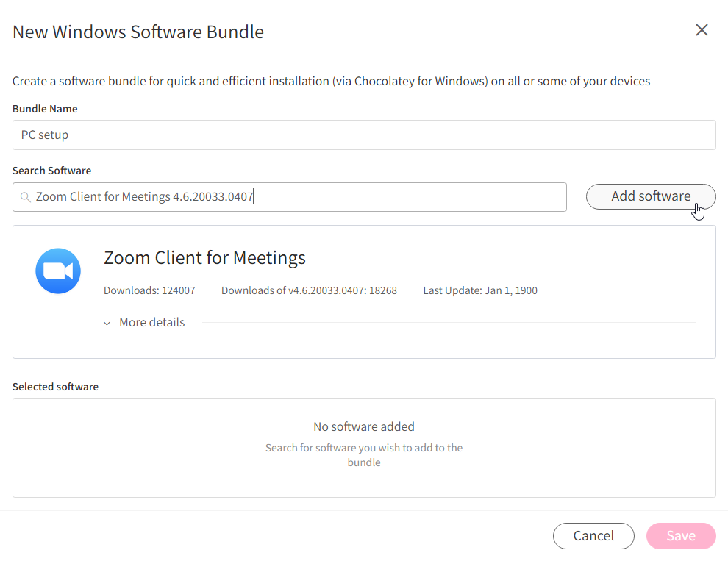Expand the More details chevron

pyautogui.click(x=107, y=323)
